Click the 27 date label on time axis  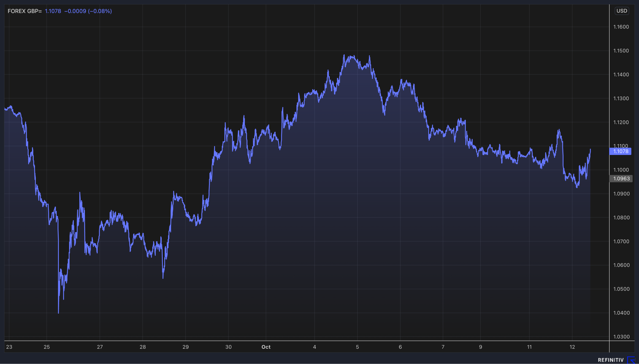pyautogui.click(x=100, y=347)
